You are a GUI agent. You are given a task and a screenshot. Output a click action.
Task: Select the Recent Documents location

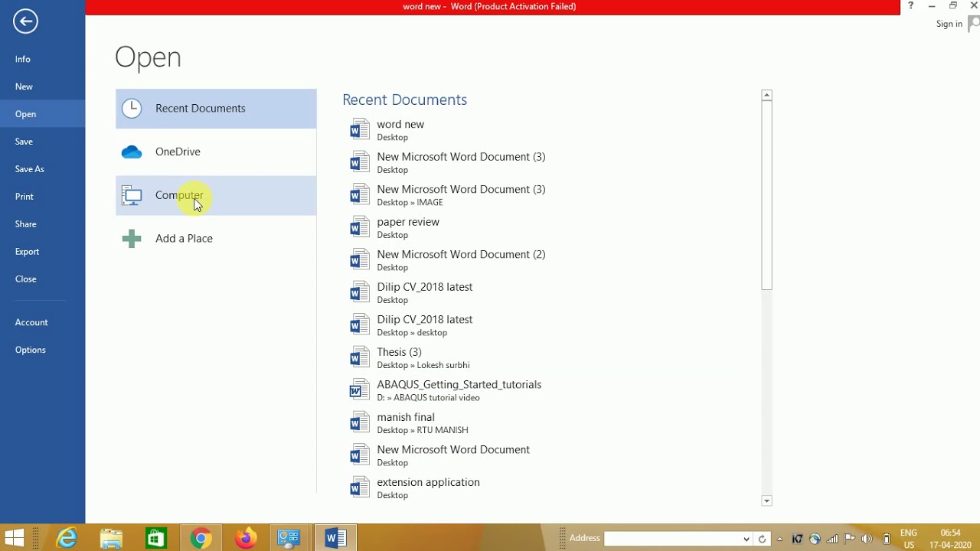tap(216, 109)
